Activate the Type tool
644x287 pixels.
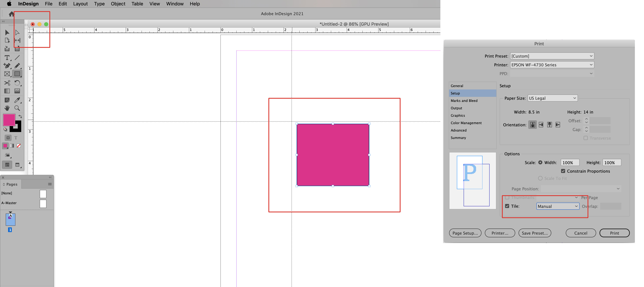pyautogui.click(x=7, y=58)
